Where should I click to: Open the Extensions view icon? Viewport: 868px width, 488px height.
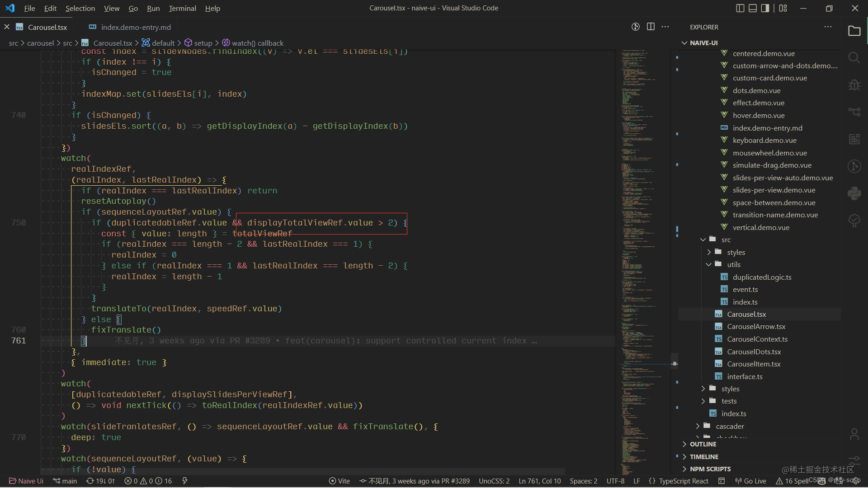pyautogui.click(x=854, y=139)
